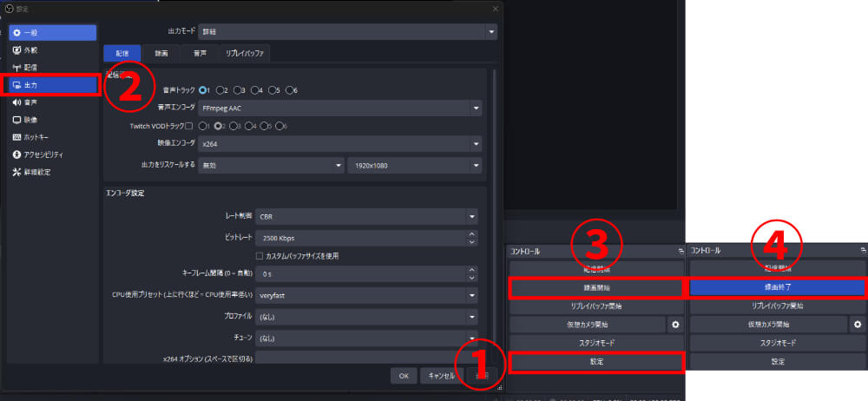This screenshot has height=401, width=868.
Task: Open the 一般 (General) settings category
Action: tap(53, 33)
